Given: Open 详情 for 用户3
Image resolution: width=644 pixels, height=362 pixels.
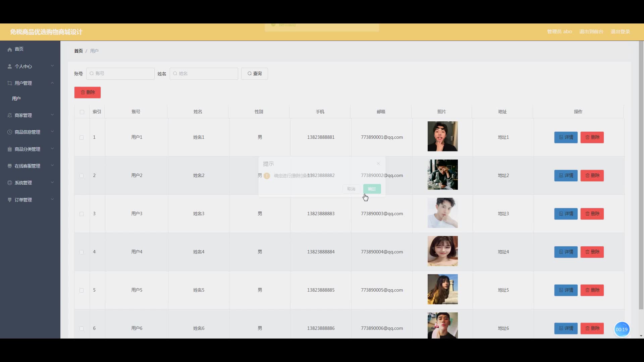Looking at the screenshot, I should (566, 214).
